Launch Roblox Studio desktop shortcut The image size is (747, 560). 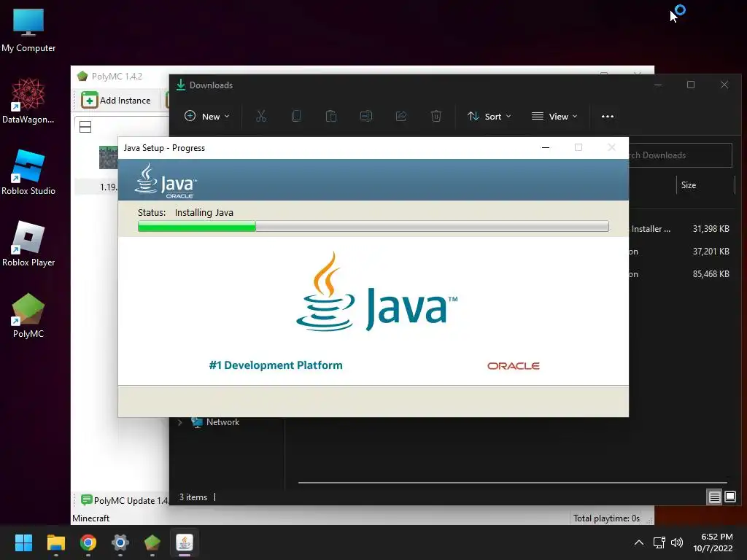(x=28, y=172)
